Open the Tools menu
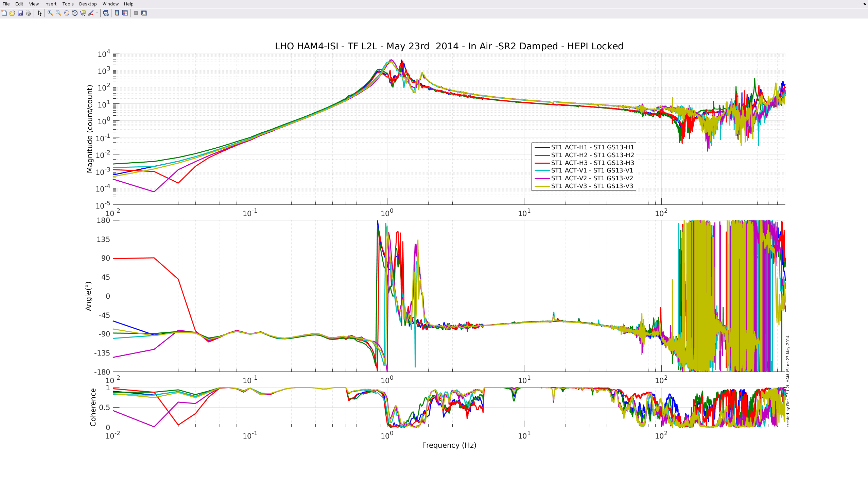Screen dimensions: 868x478 click(68, 4)
